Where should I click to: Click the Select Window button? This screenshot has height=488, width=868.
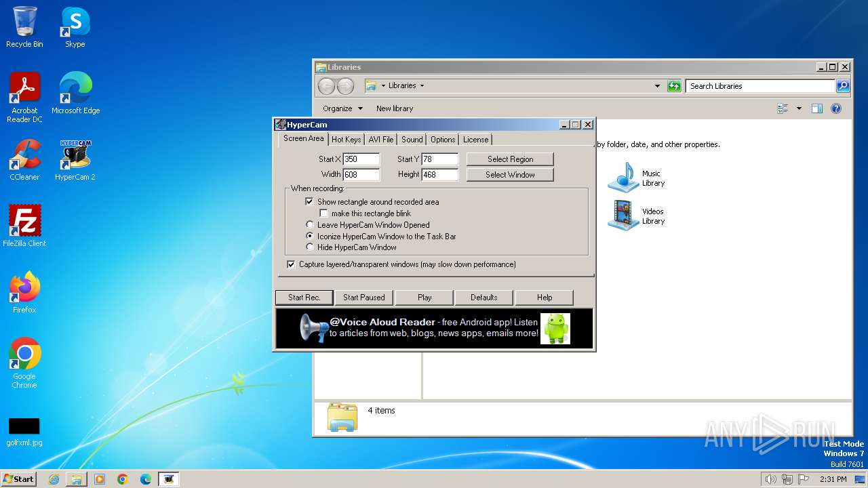510,175
